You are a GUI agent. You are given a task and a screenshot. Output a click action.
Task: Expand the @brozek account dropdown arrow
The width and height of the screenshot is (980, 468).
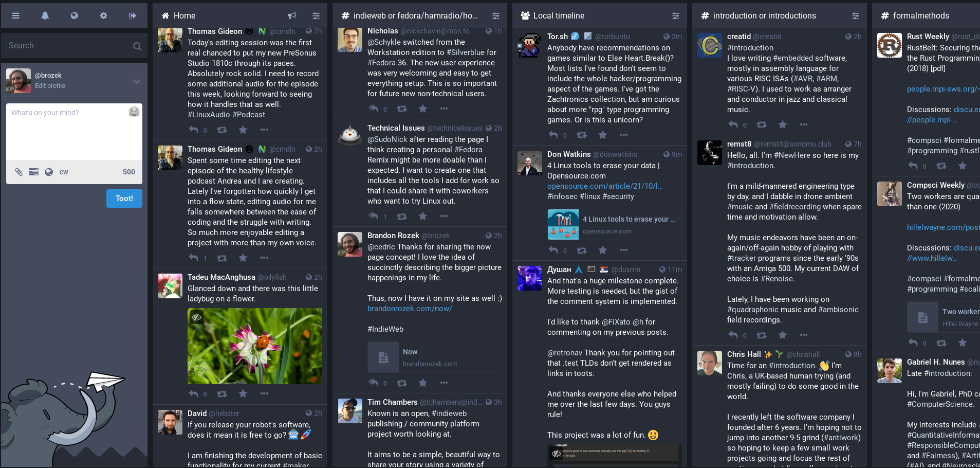pos(137,81)
